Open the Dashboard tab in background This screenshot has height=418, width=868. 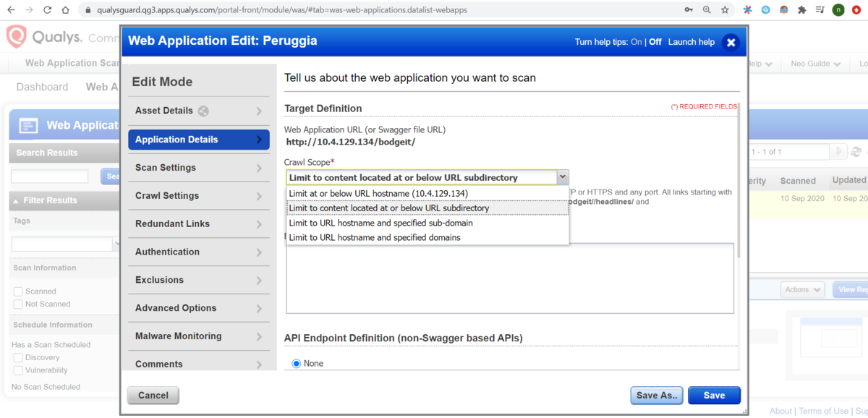[x=42, y=87]
